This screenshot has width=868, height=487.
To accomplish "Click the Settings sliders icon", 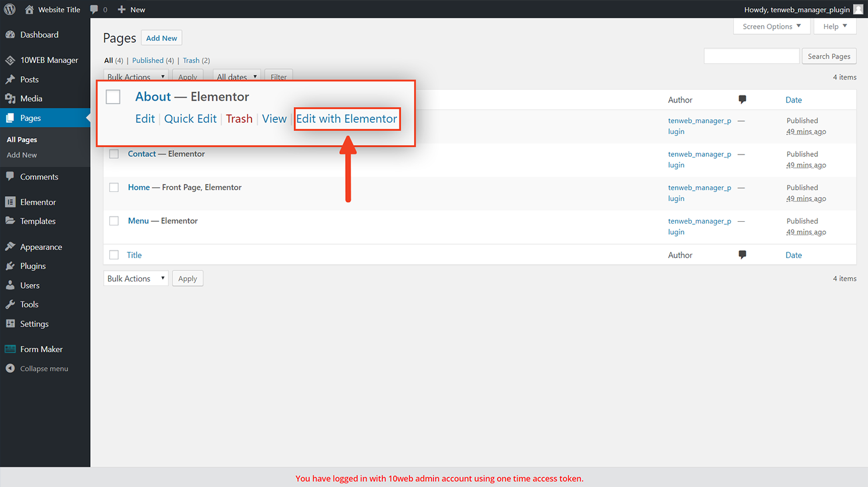I will 10,324.
